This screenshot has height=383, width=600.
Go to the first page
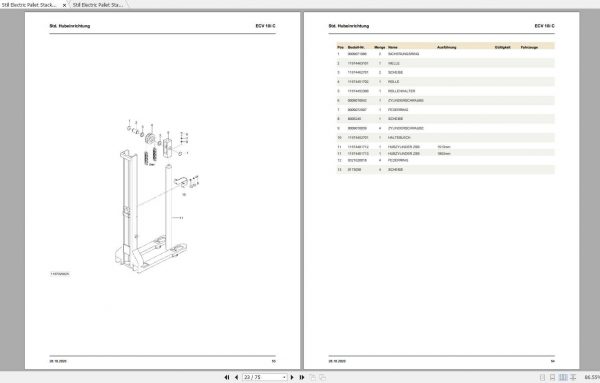pyautogui.click(x=227, y=377)
